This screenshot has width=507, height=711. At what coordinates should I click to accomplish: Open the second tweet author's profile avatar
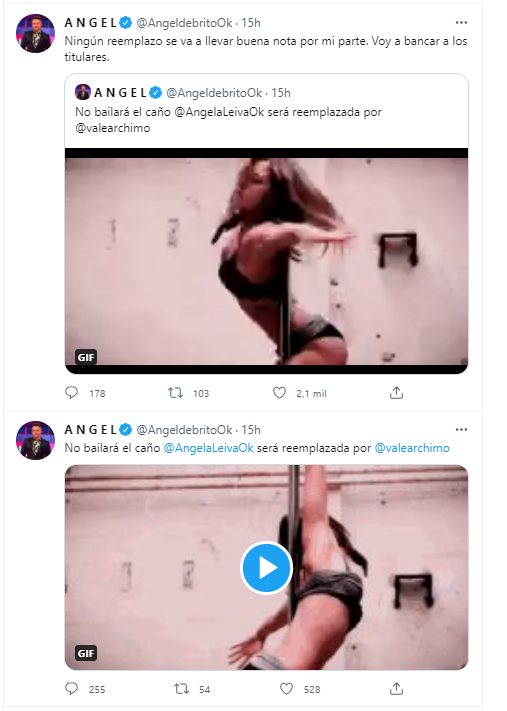[x=35, y=440]
